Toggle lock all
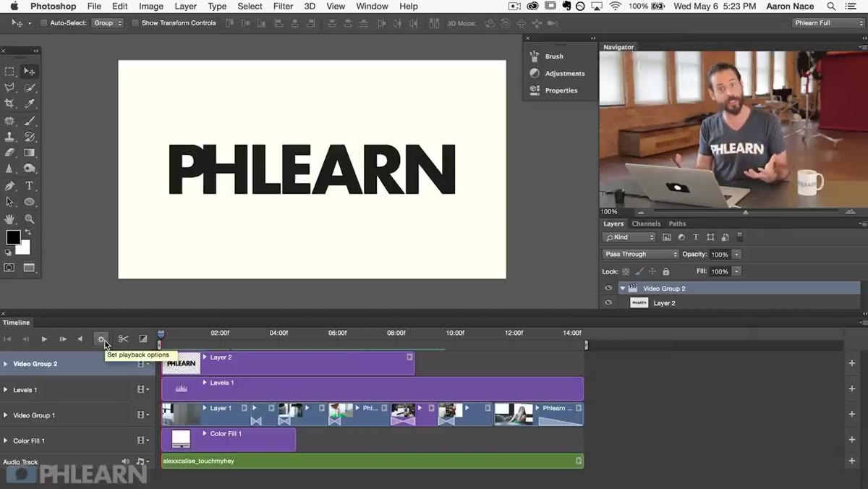Viewport: 868px width, 489px height. (665, 271)
